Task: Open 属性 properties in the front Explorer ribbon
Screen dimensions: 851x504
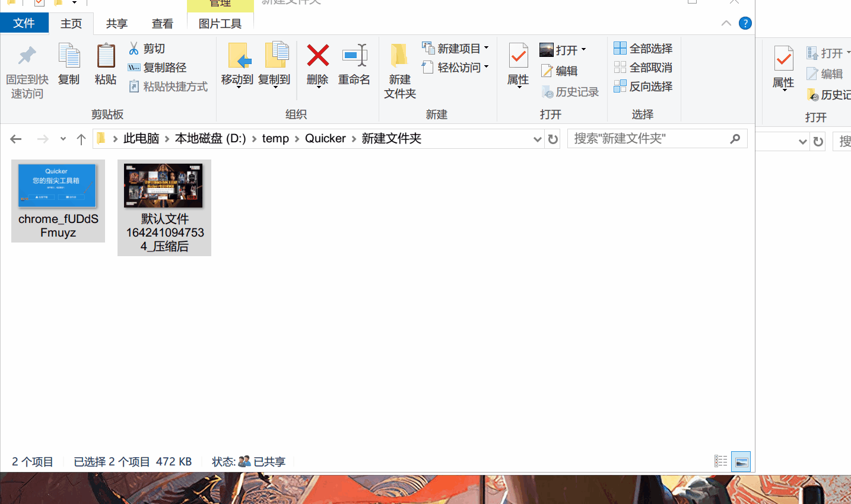Action: tap(518, 64)
